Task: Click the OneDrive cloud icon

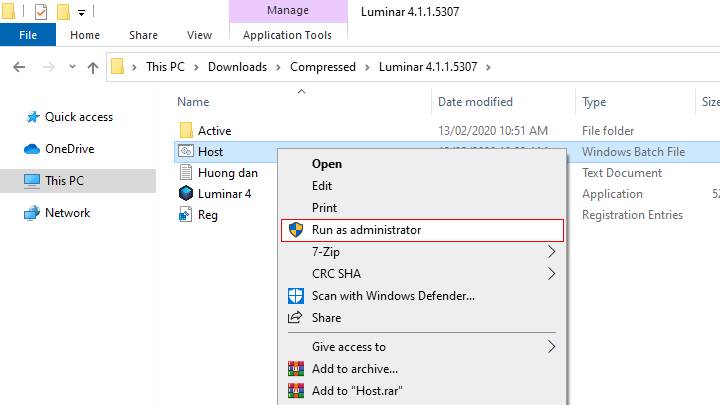Action: tap(32, 149)
